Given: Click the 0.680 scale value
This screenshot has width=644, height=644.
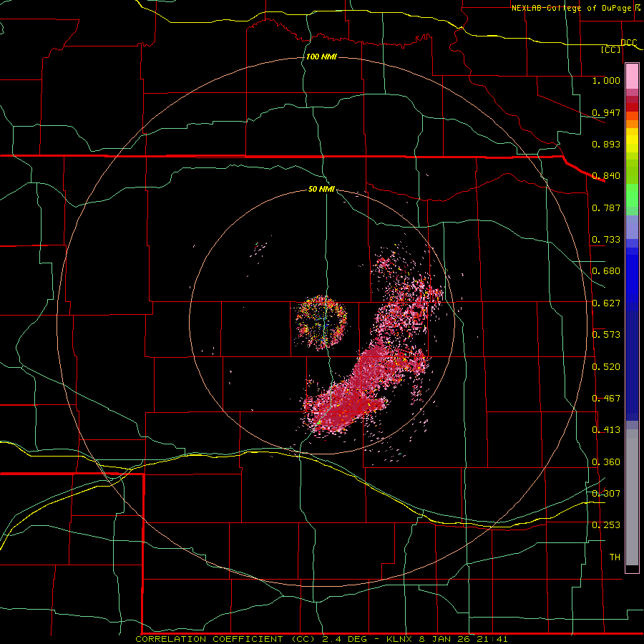Looking at the screenshot, I should [x=606, y=271].
